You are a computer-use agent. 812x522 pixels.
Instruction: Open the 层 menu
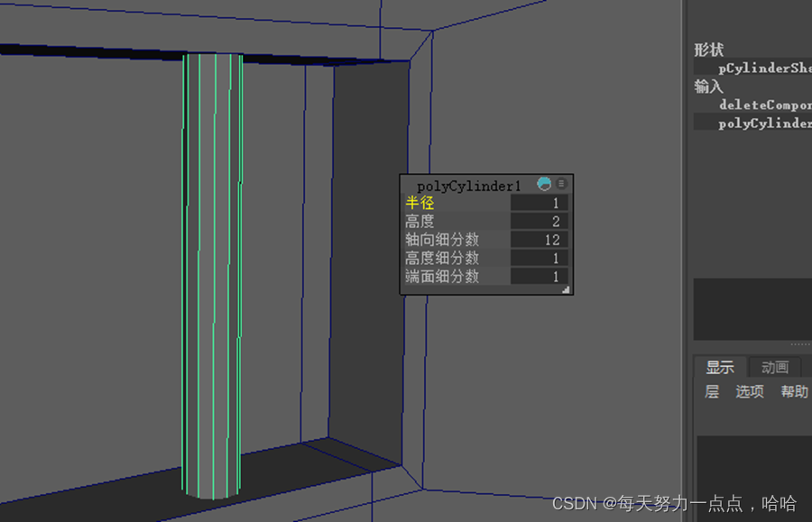(x=712, y=391)
